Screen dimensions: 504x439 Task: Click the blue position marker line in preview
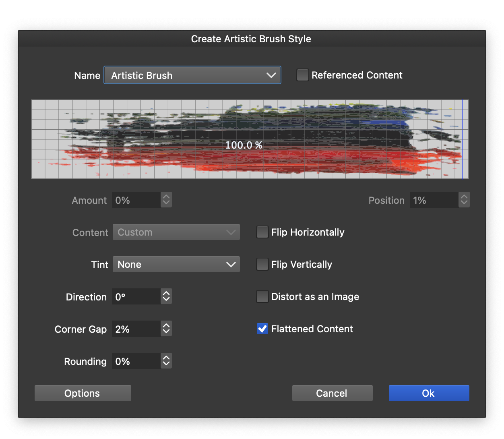click(462, 139)
